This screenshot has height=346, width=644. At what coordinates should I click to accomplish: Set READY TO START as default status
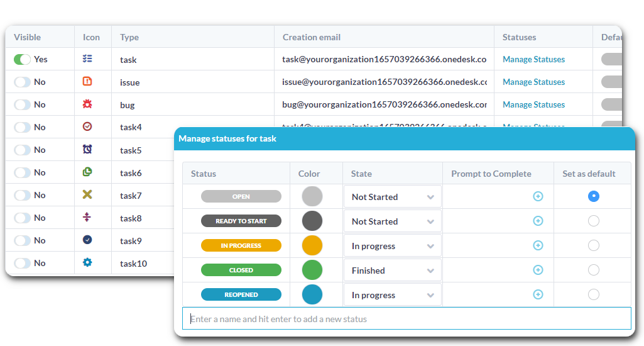[593, 221]
